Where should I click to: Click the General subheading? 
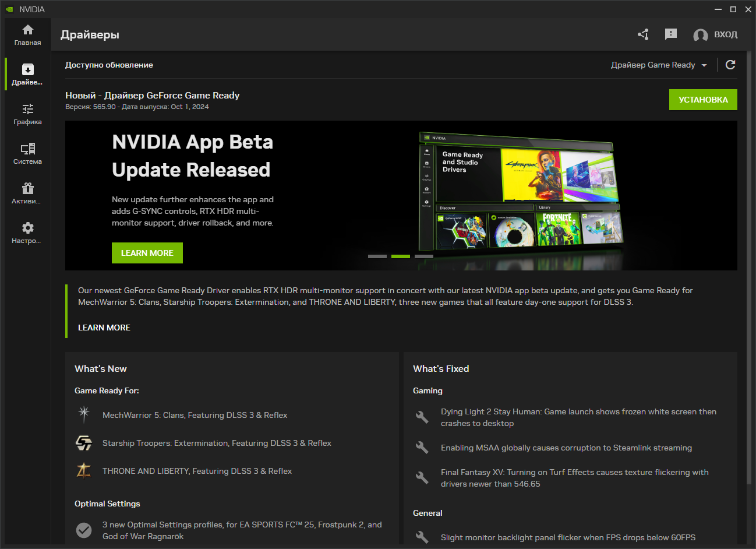click(428, 513)
